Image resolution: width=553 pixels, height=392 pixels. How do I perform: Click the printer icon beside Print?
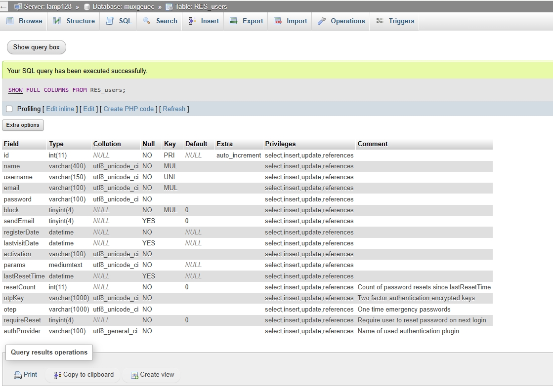click(18, 375)
